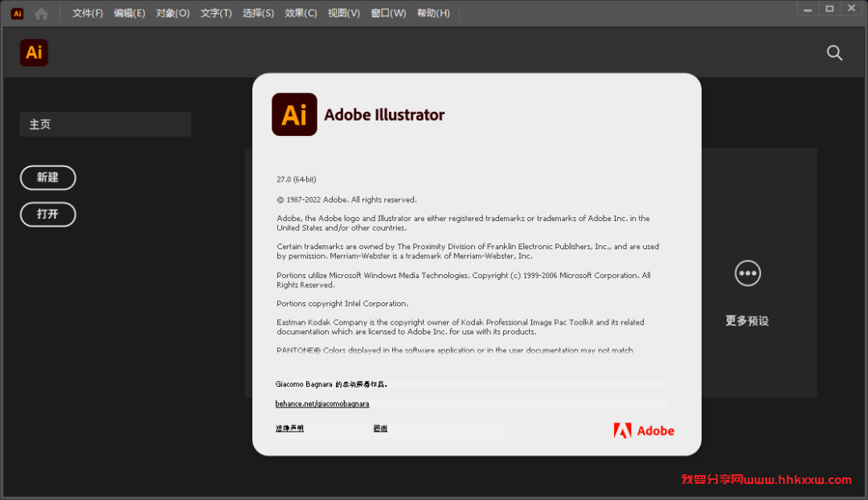Close the Illustrator window
The width and height of the screenshot is (868, 500).
(x=851, y=8)
